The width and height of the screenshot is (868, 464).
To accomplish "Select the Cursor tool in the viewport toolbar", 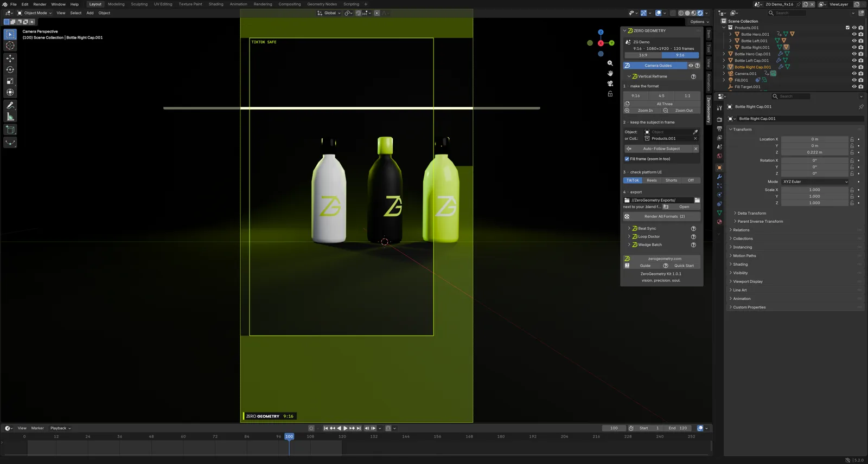I will tap(10, 46).
